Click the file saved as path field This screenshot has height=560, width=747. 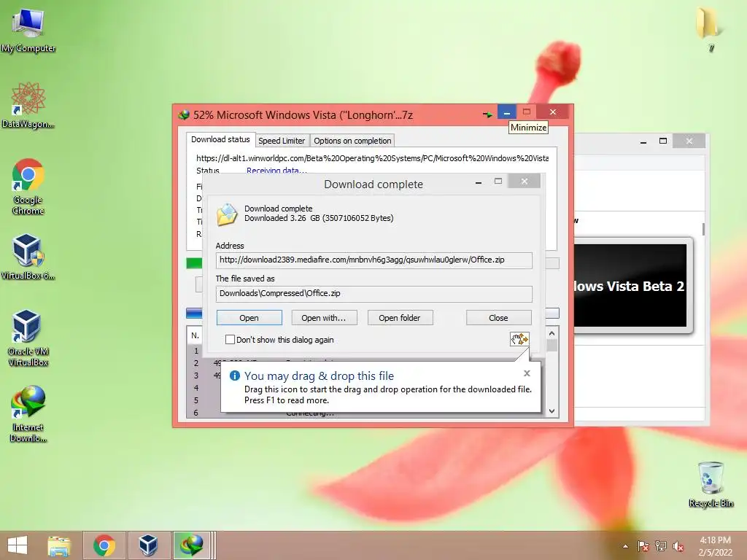click(x=374, y=293)
